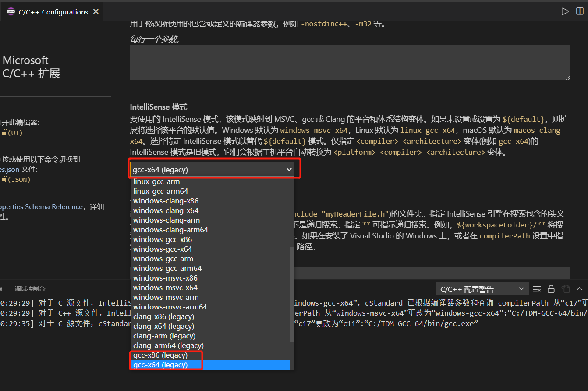588x391 pixels.
Task: Pick windows-msvc-arm from the list
Action: (x=210, y=297)
